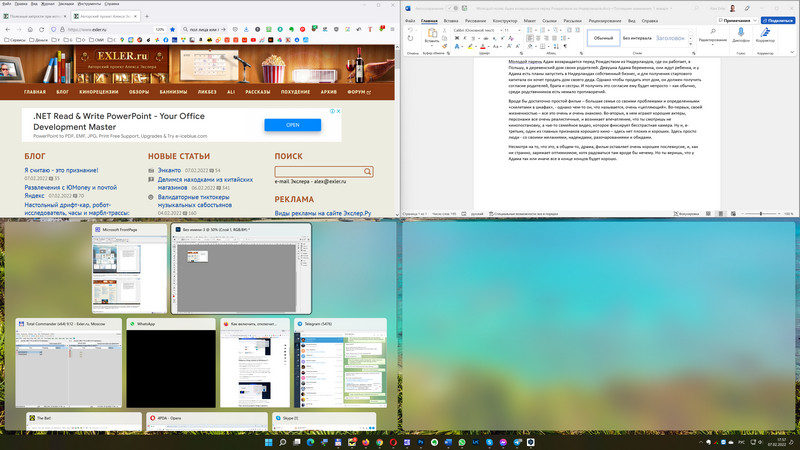Viewport: 800px width, 450px height.
Task: Click the site search magnifier icon
Action: (368, 172)
